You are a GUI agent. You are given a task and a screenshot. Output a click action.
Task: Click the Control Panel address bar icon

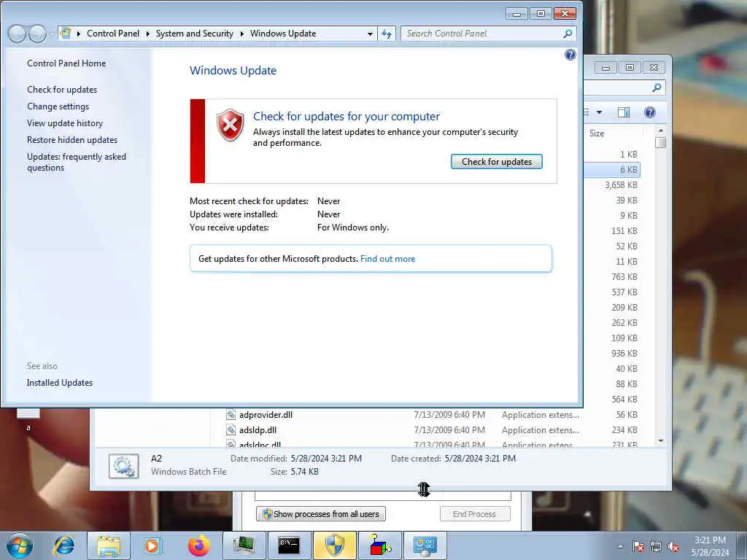pos(66,33)
